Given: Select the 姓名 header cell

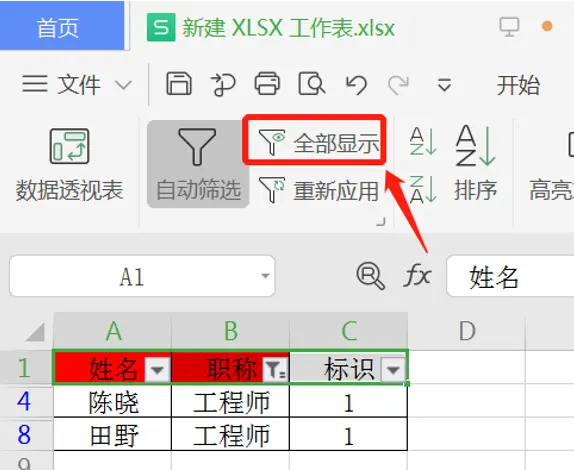Looking at the screenshot, I should coord(112,368).
